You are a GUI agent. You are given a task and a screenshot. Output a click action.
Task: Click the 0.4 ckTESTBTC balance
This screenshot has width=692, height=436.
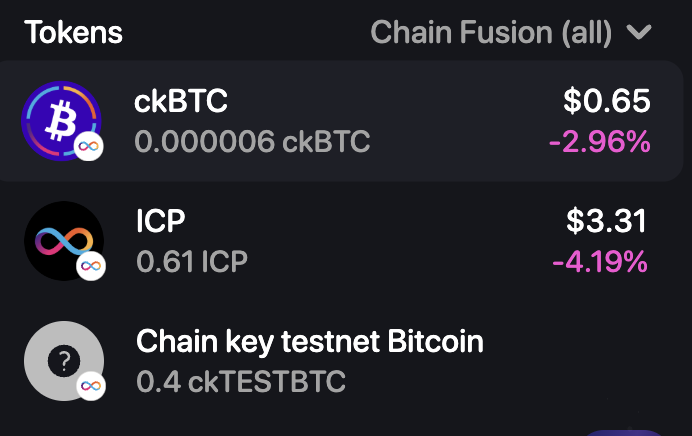point(240,381)
